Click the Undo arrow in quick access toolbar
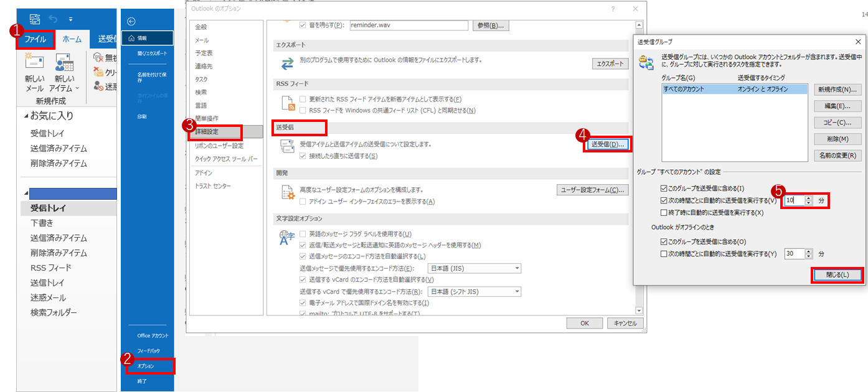The image size is (868, 392). point(52,19)
